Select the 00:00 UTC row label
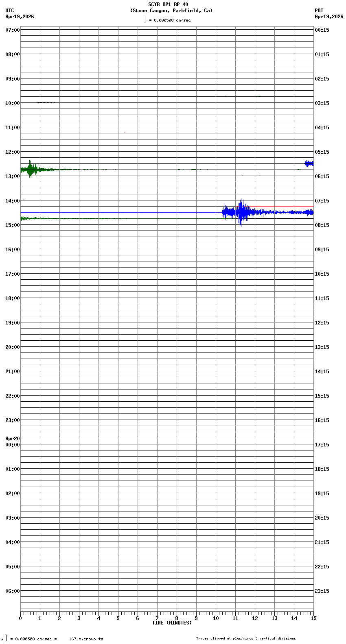346x644 pixels. (13, 445)
